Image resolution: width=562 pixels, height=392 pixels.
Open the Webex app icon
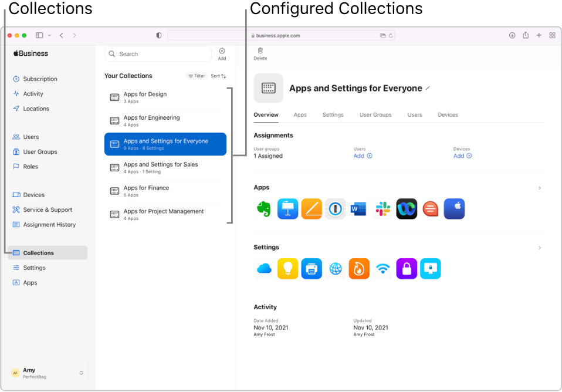407,208
